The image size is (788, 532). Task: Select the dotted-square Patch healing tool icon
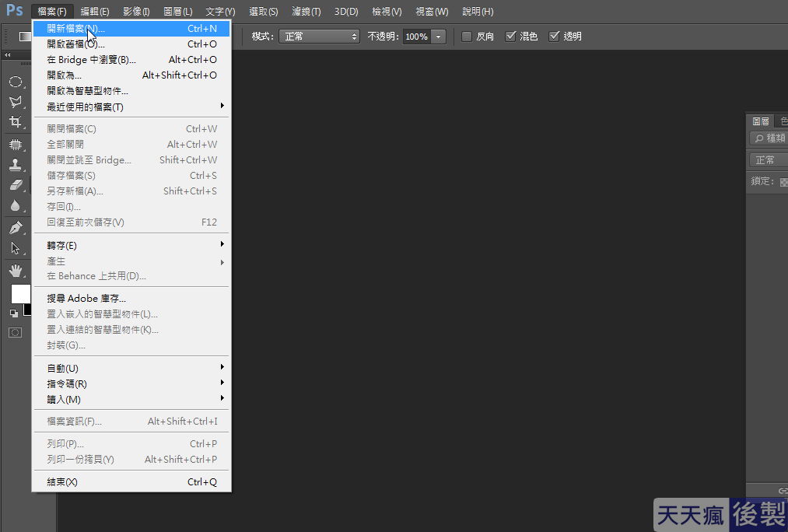[x=16, y=145]
